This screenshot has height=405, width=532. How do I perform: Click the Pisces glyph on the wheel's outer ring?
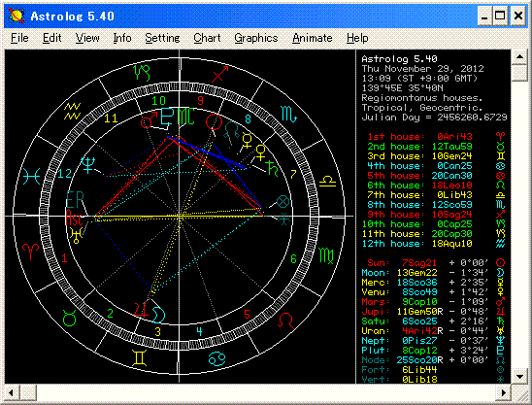[32, 177]
